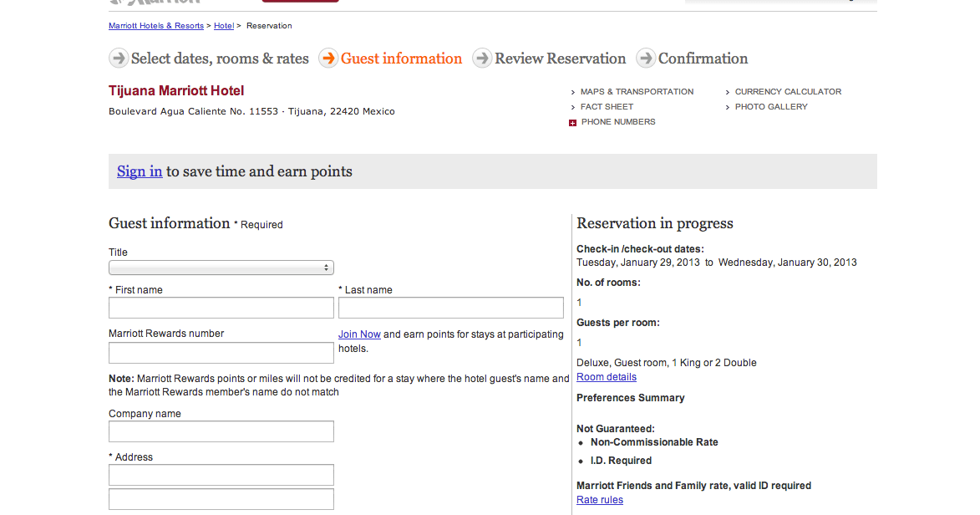Focus the Last name field

coord(450,308)
